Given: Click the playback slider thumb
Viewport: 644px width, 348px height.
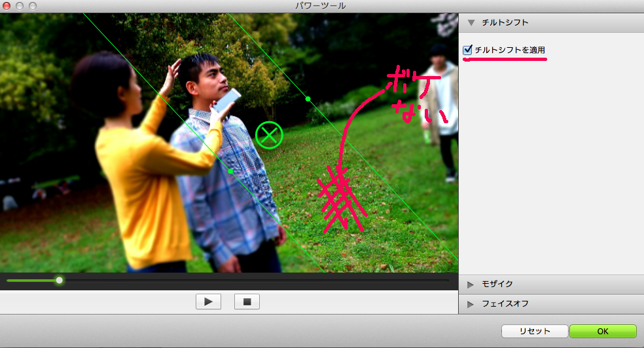Looking at the screenshot, I should (x=60, y=280).
